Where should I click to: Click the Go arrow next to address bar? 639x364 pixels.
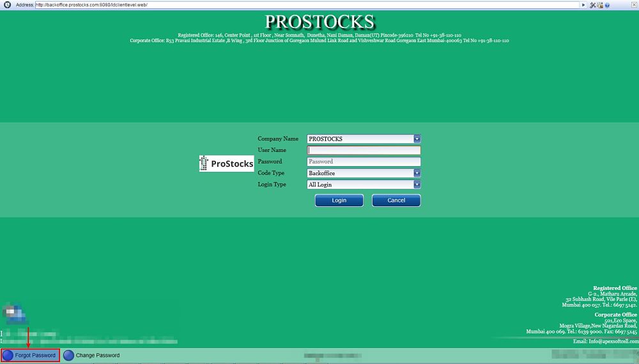[x=583, y=5]
